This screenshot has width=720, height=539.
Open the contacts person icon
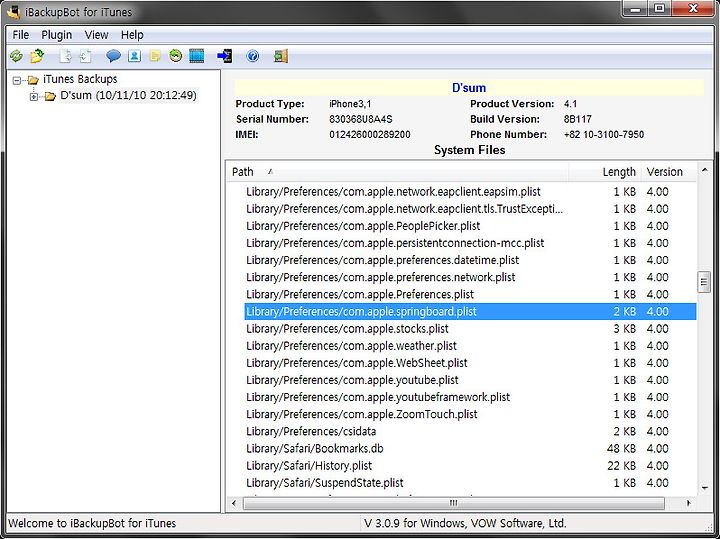pos(134,56)
